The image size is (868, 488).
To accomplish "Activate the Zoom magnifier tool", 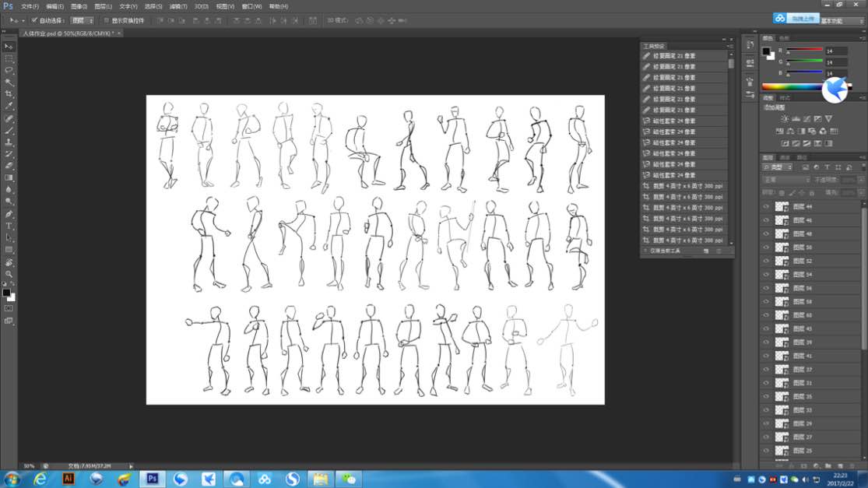I will 9,274.
